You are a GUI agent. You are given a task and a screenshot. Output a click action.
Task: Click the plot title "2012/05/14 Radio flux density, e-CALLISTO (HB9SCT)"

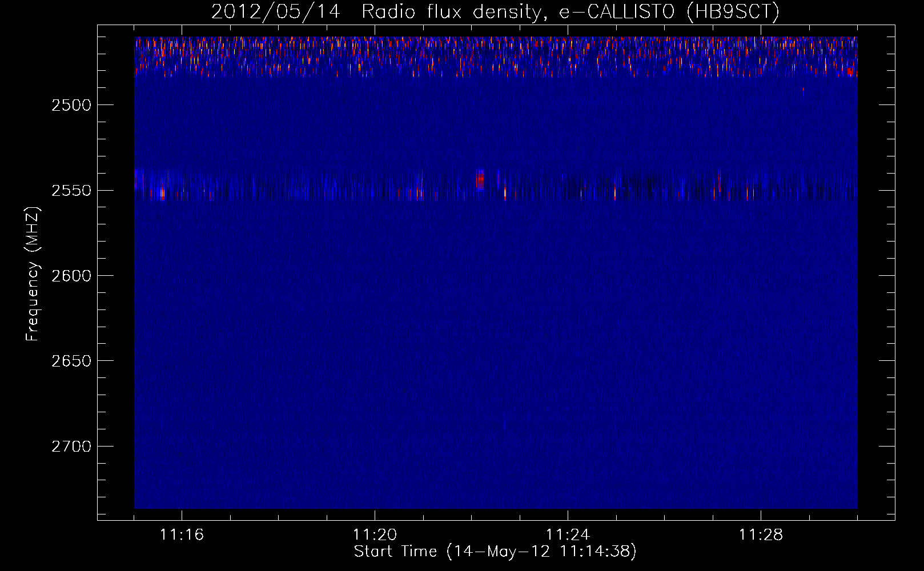coord(495,11)
